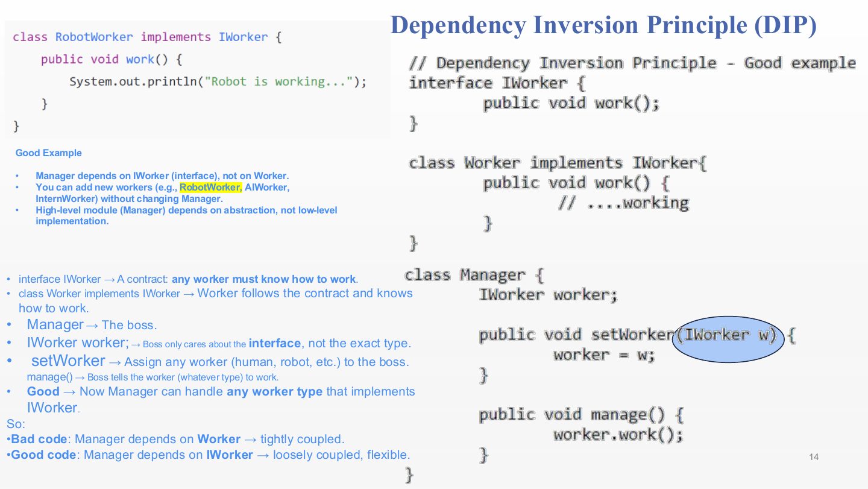Click the yellow-highlighted "RobotWorker," word
Viewport: 868px width, 489px height.
click(x=211, y=188)
